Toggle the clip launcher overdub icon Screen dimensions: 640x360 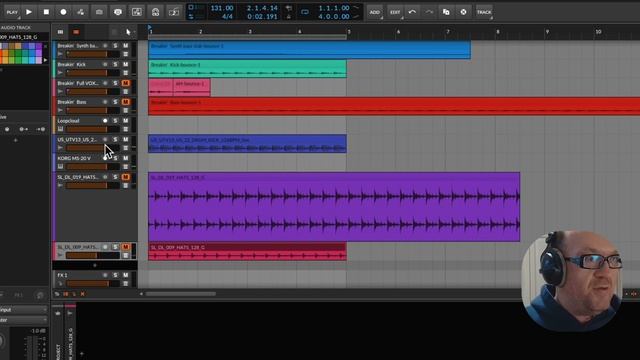(99, 12)
